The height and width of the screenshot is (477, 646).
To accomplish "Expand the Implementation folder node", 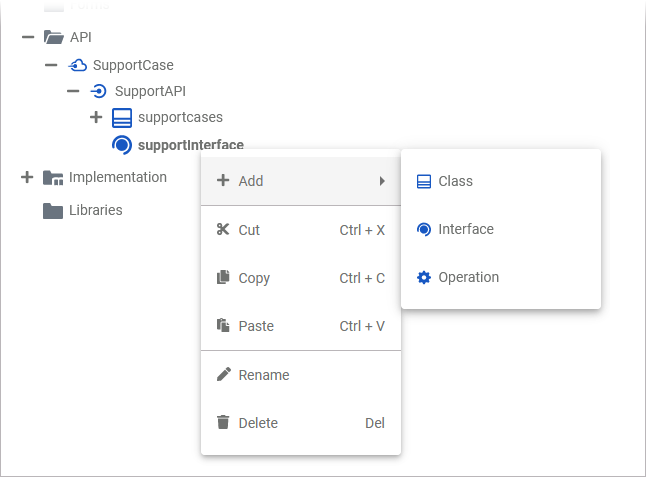I will pos(27,177).
